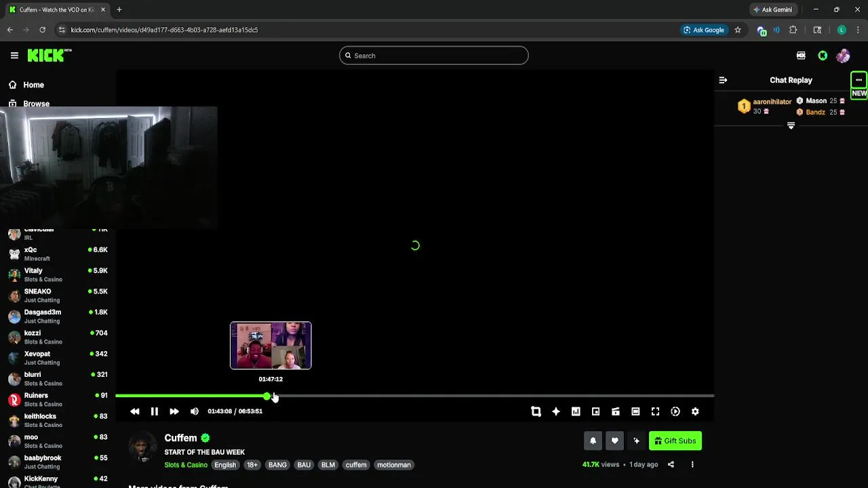The width and height of the screenshot is (868, 488).
Task: Toggle theater mode in the player
Action: 635,411
